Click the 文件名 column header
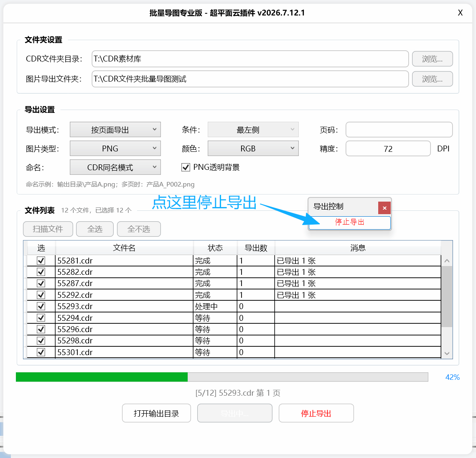The image size is (476, 458). tap(124, 248)
